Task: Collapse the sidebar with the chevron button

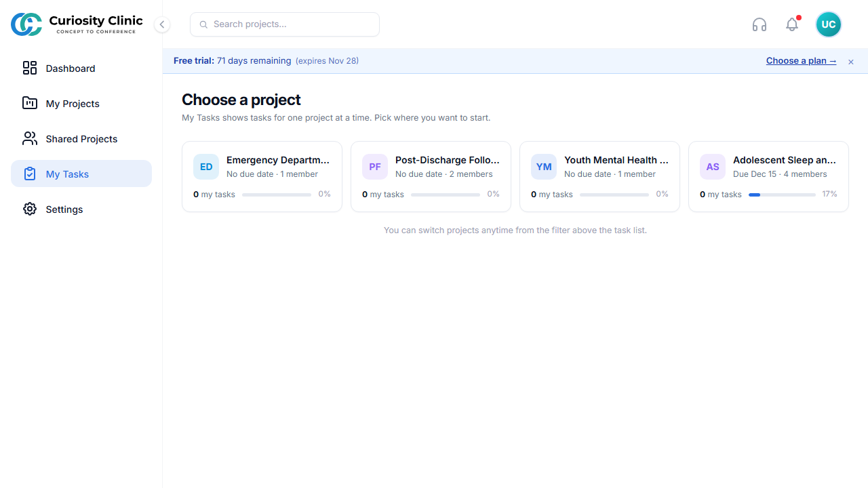Action: coord(161,24)
